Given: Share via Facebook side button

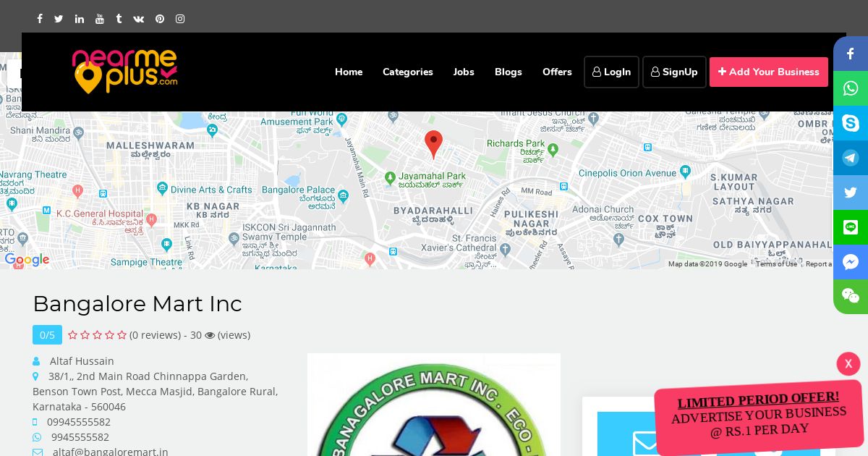Looking at the screenshot, I should click(x=851, y=54).
